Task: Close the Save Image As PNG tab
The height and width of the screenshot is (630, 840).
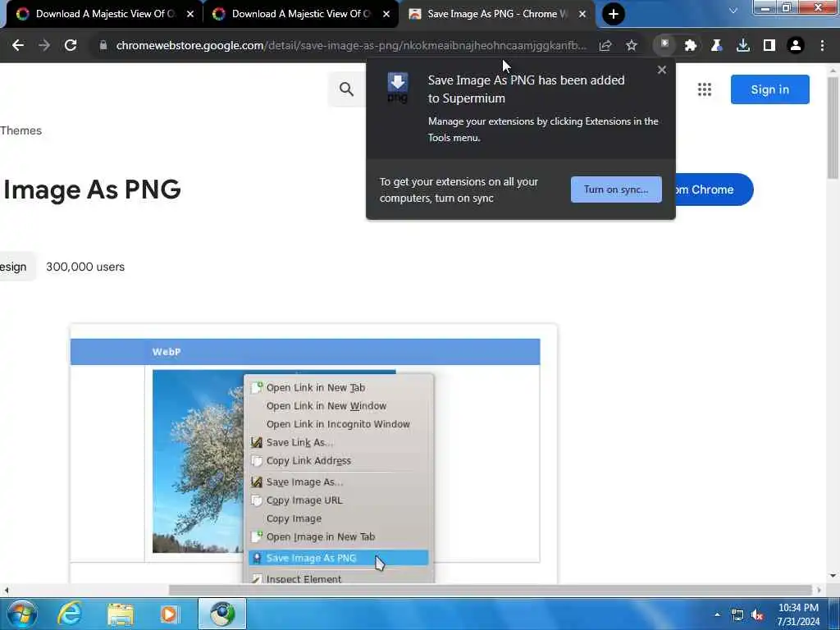Action: 582,14
